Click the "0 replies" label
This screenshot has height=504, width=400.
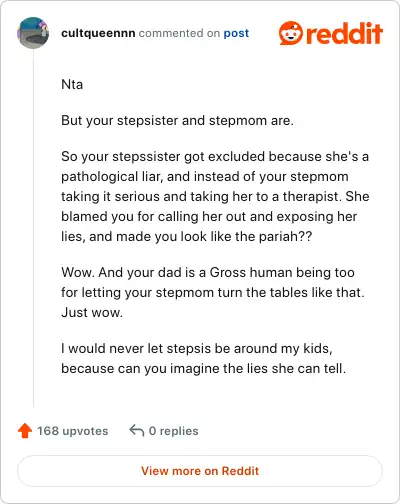click(173, 431)
